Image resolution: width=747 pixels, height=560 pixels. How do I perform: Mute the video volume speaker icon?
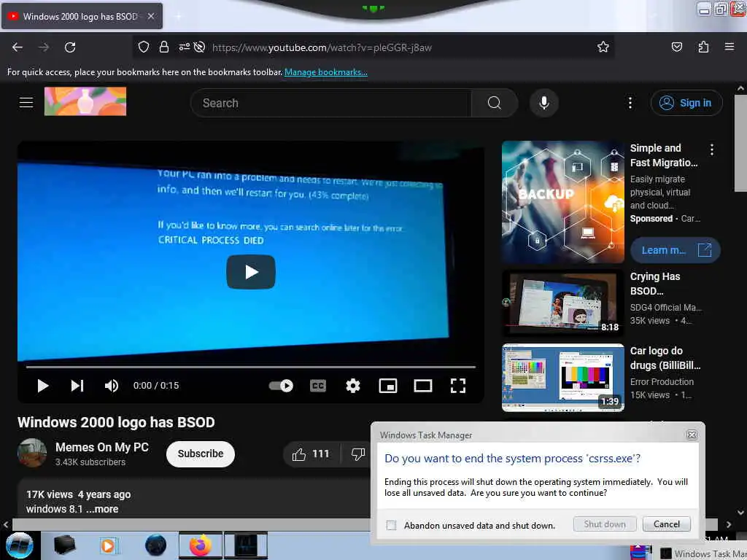tap(112, 386)
